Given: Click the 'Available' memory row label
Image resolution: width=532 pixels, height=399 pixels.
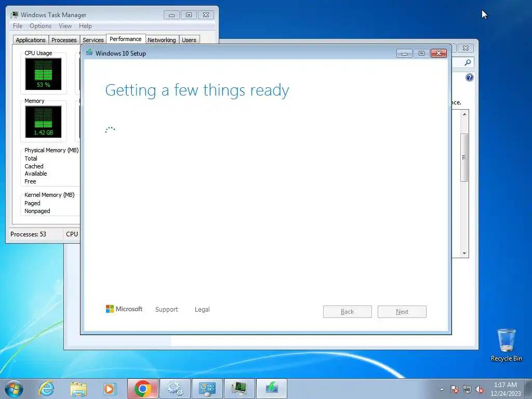Looking at the screenshot, I should (36, 174).
